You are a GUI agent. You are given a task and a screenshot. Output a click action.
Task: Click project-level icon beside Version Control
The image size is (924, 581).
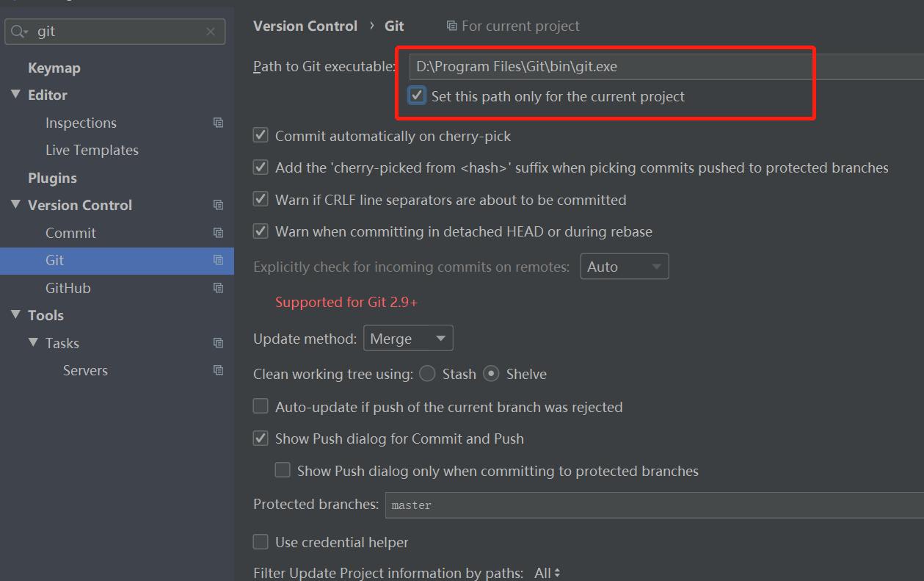click(x=218, y=205)
